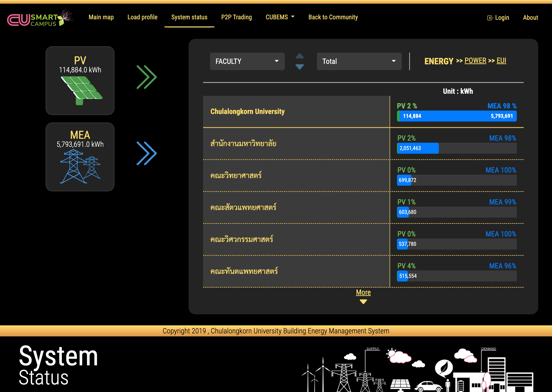Click the 699,872 energy bar
This screenshot has width=552, height=392.
pos(457,180)
